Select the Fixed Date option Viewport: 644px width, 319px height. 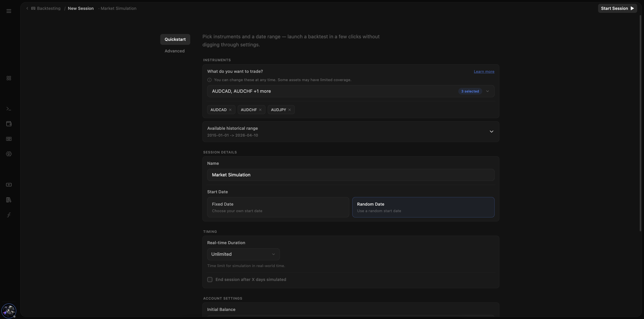tap(278, 207)
